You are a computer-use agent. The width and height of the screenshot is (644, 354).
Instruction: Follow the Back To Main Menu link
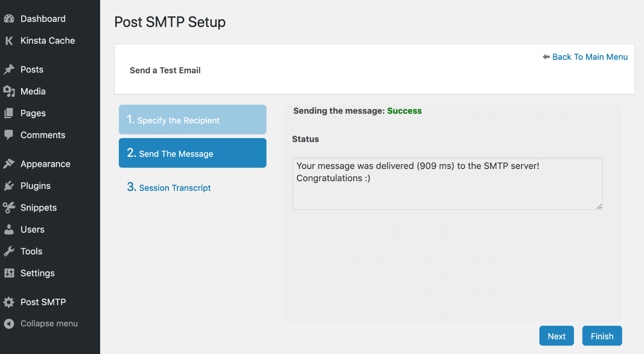coord(589,57)
